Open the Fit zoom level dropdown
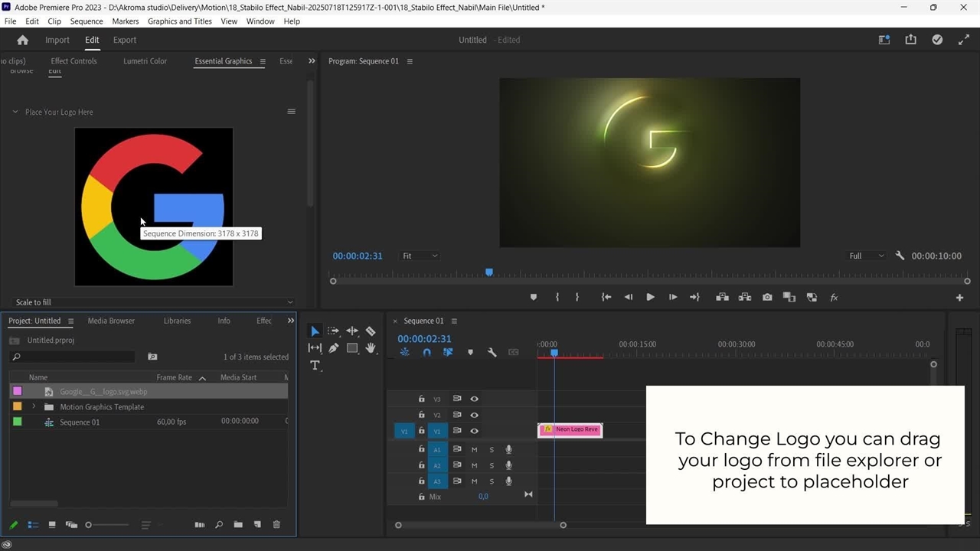 [x=420, y=256]
